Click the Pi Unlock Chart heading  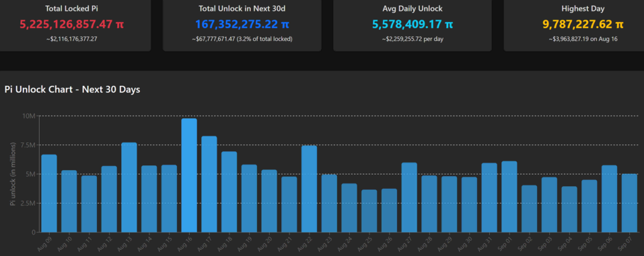tap(72, 89)
